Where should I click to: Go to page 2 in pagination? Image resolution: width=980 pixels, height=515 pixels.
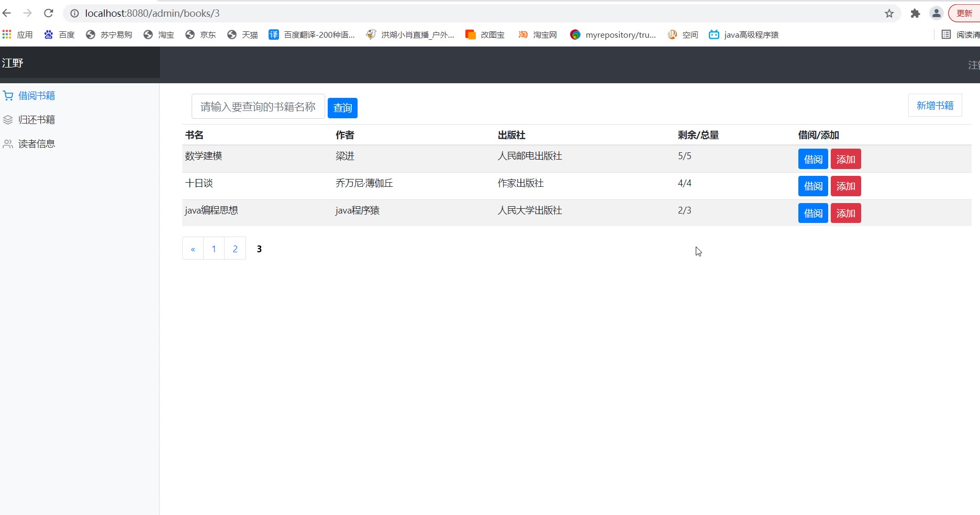(235, 249)
